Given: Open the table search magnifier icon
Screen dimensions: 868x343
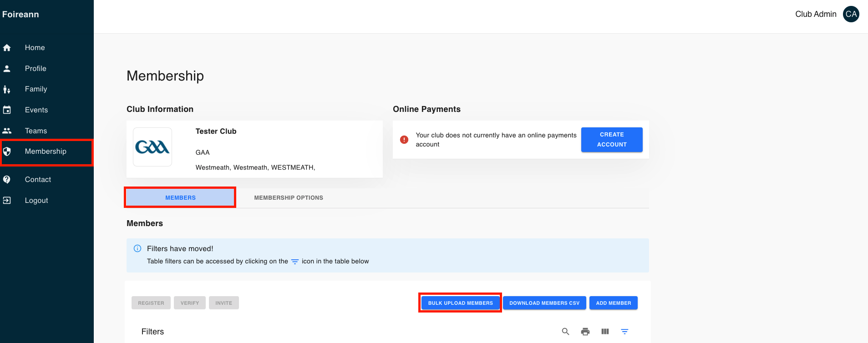Looking at the screenshot, I should tap(566, 332).
